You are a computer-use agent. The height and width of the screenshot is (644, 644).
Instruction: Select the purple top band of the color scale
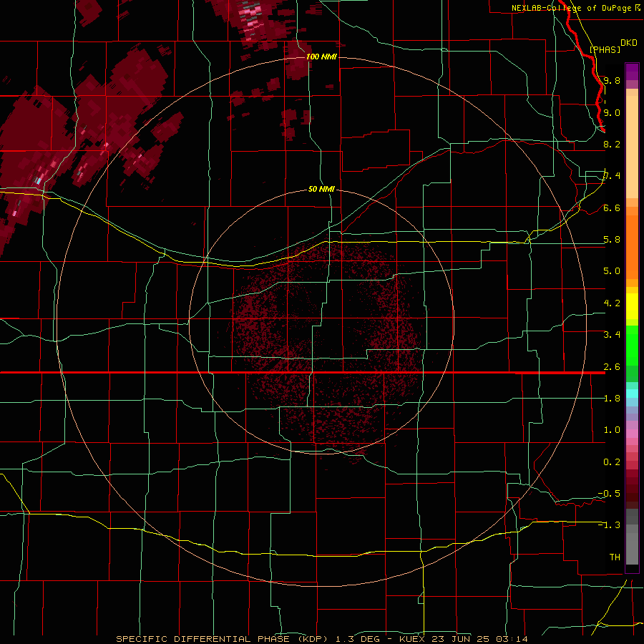pyautogui.click(x=632, y=72)
